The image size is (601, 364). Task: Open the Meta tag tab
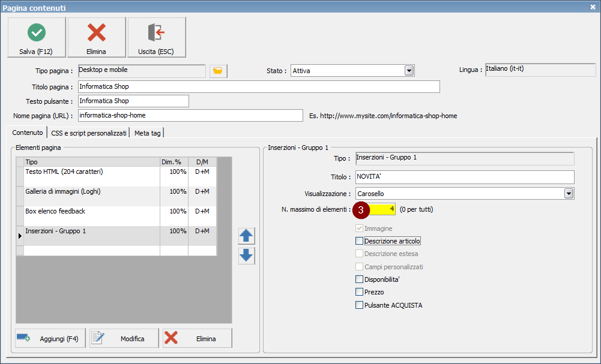[x=147, y=133]
